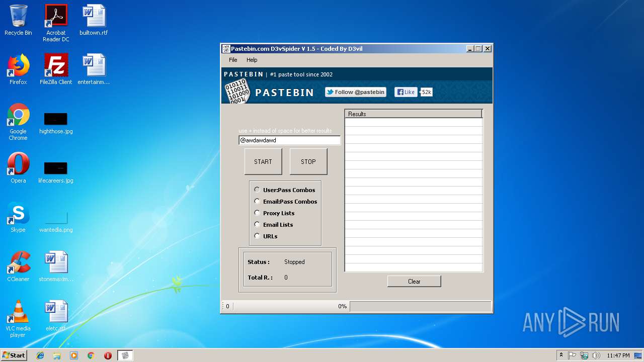Click the Follow @pastebin Twitter button
Image resolution: width=644 pixels, height=362 pixels.
coord(356,92)
